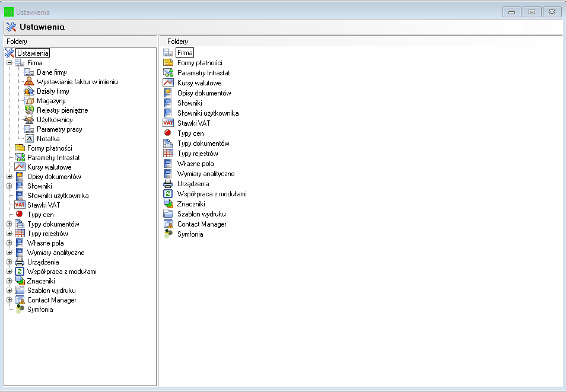Expand the Typy dokumentów tree node
566x392 pixels.
coord(9,224)
